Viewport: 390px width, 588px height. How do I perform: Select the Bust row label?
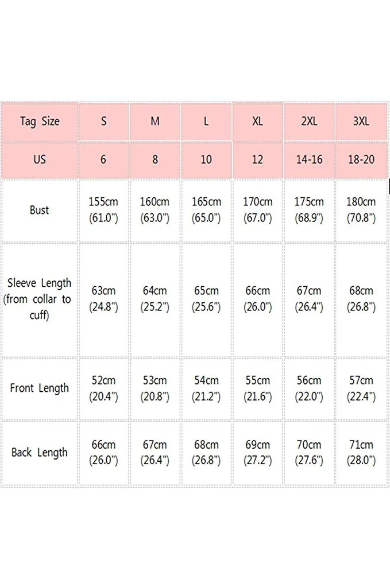pyautogui.click(x=40, y=210)
